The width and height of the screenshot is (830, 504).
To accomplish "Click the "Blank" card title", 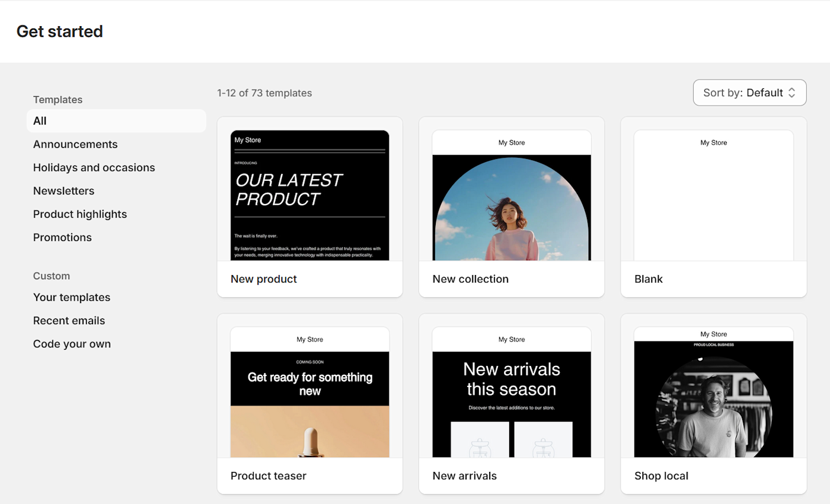I will click(x=649, y=279).
